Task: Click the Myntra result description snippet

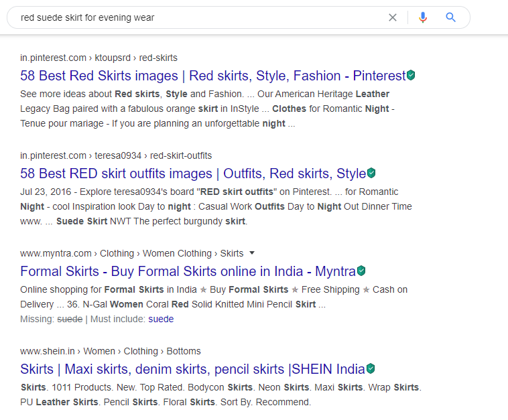Action: [213, 297]
